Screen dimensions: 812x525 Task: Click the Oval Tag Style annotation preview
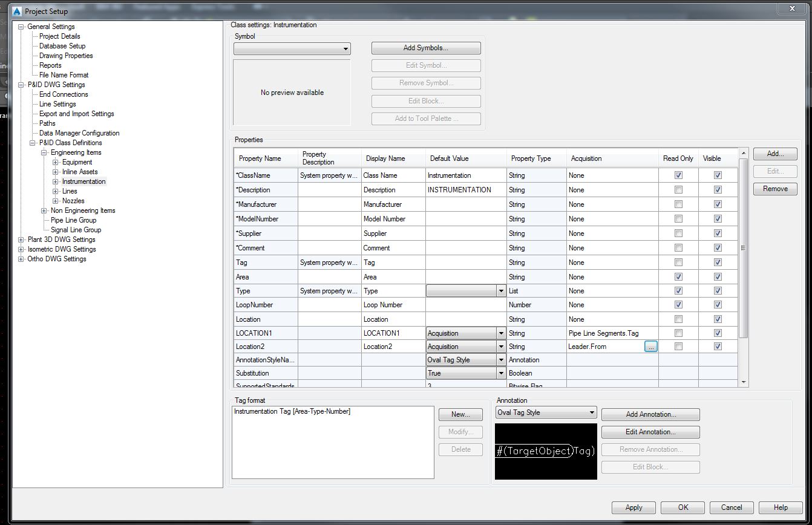(x=546, y=451)
